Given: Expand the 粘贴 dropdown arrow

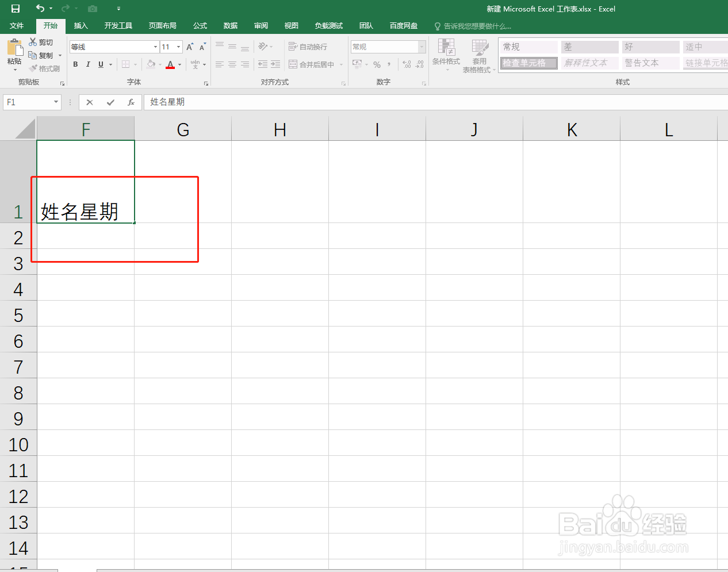Looking at the screenshot, I should pyautogui.click(x=15, y=70).
